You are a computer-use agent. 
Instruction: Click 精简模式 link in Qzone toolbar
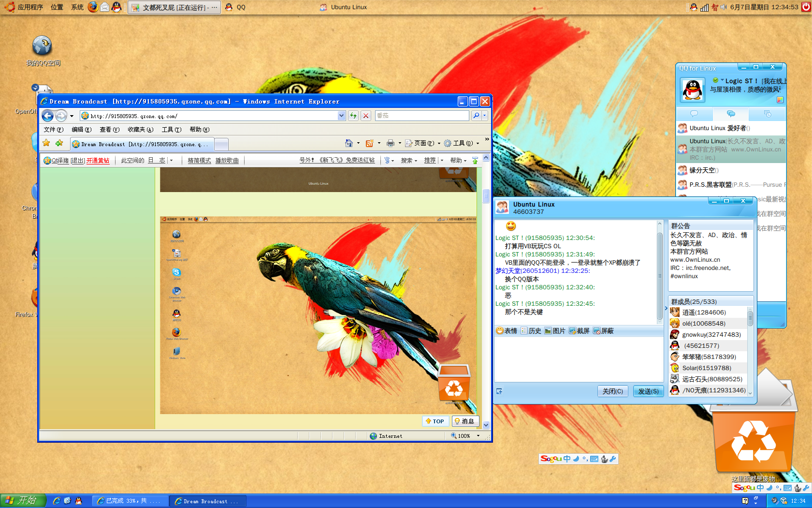point(199,161)
